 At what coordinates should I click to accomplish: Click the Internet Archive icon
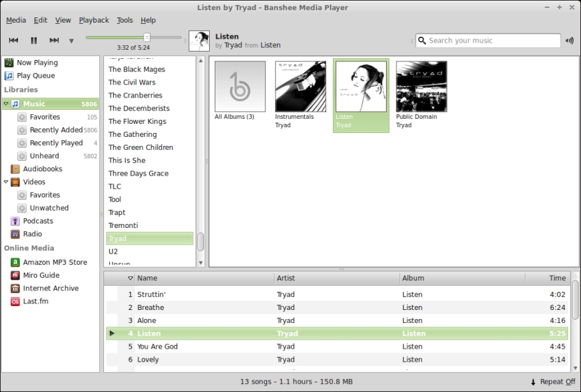(15, 288)
